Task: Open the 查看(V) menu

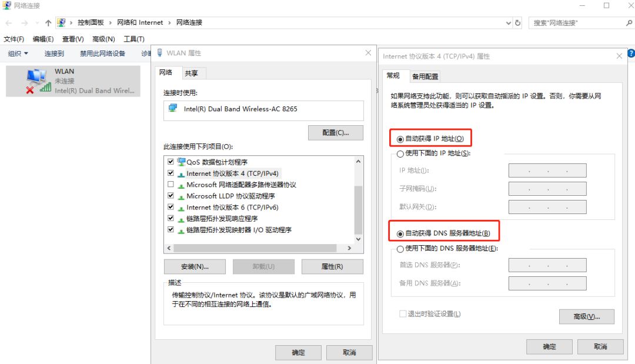Action: coord(73,39)
